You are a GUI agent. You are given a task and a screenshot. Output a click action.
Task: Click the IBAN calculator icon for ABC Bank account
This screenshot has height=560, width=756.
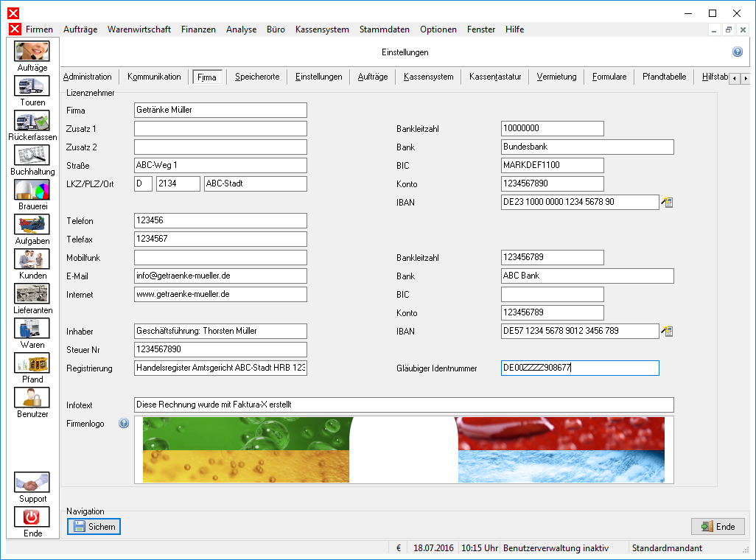coord(667,331)
